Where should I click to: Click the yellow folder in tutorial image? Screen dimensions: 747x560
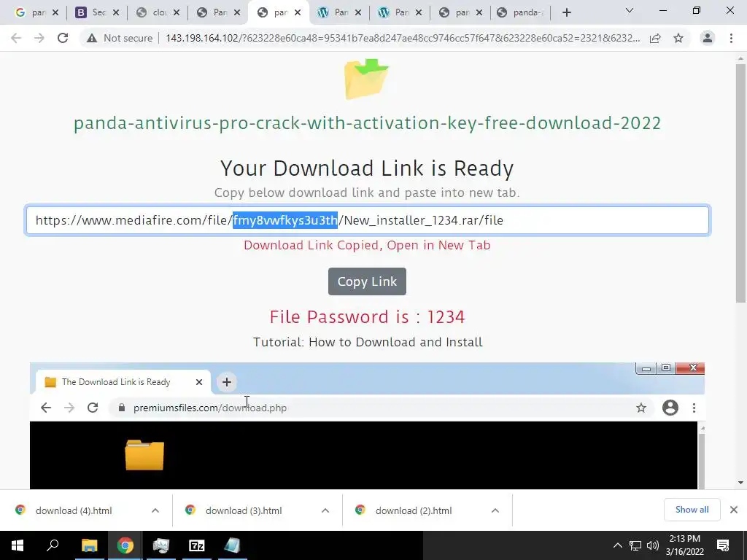(144, 455)
